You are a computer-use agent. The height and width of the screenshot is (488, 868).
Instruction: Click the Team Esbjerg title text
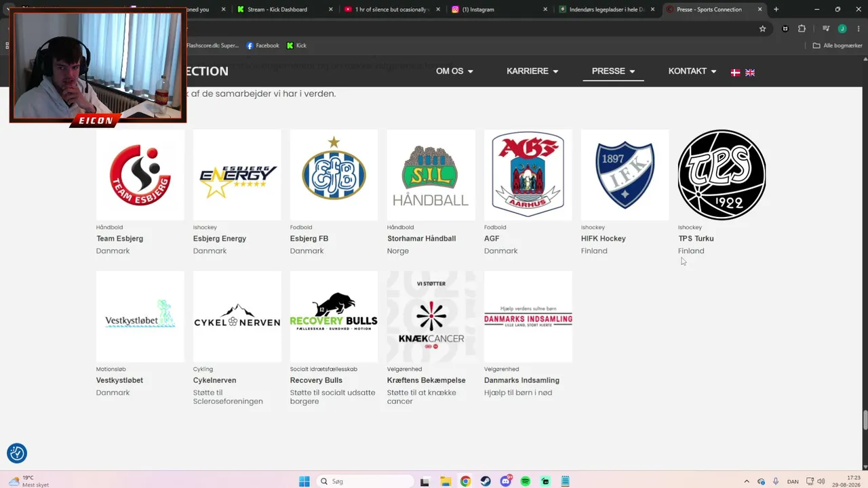pos(119,239)
